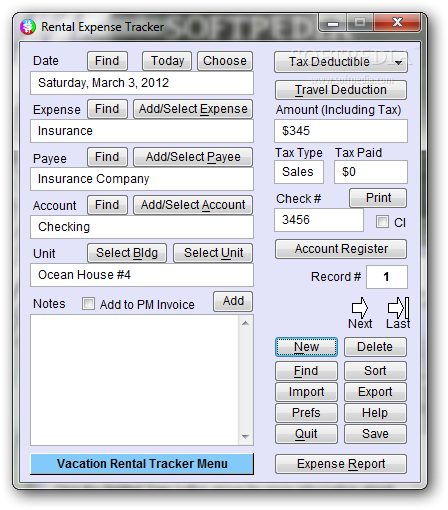Click Find button next to Date
The image size is (448, 510).
(x=107, y=61)
